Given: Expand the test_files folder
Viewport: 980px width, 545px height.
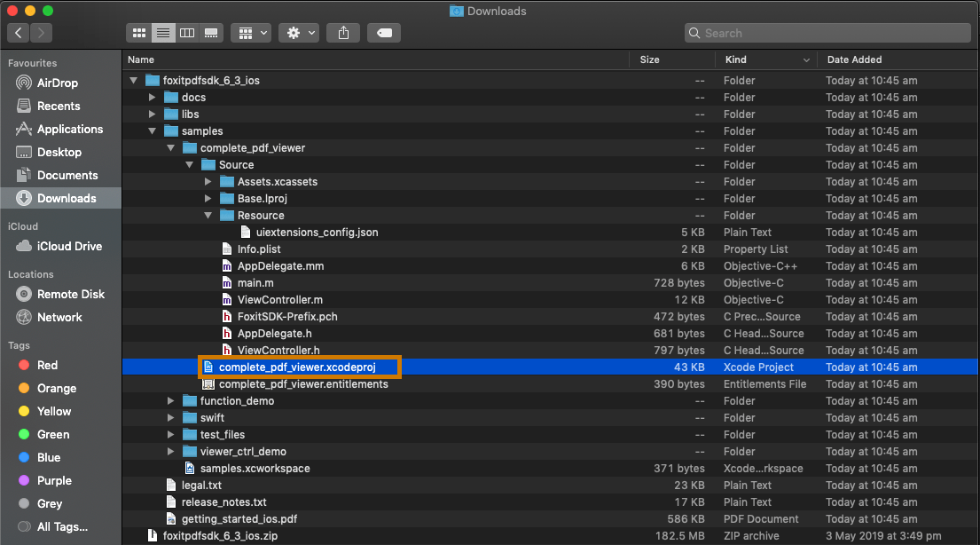Looking at the screenshot, I should (170, 434).
